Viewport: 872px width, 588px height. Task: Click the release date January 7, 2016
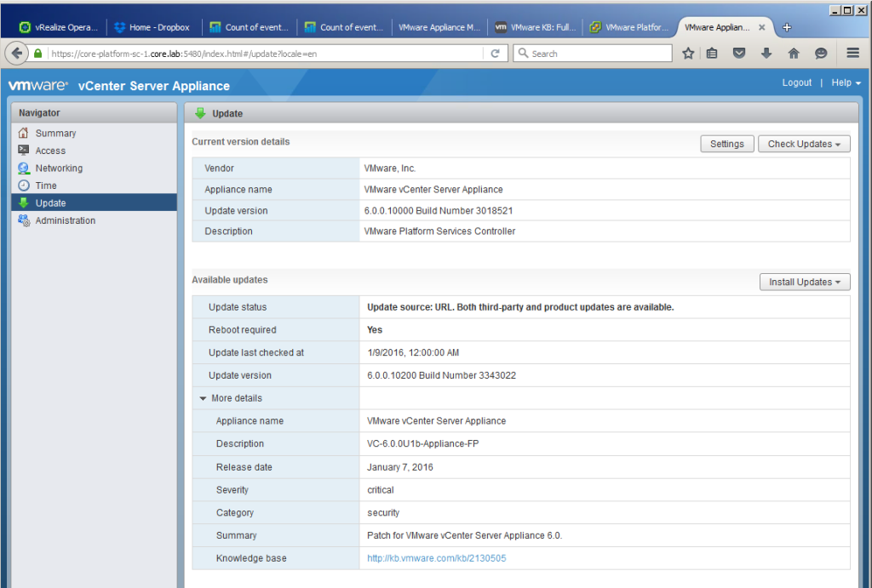pos(400,467)
